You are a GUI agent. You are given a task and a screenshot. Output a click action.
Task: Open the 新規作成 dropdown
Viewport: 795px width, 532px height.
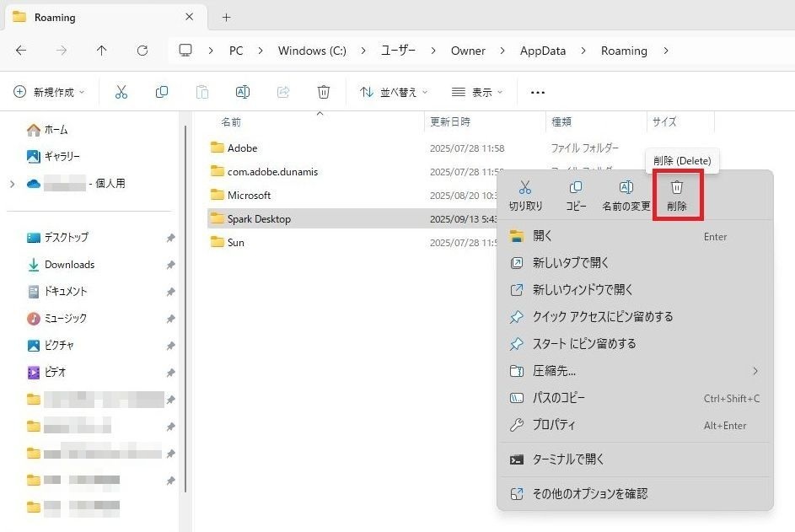[49, 92]
